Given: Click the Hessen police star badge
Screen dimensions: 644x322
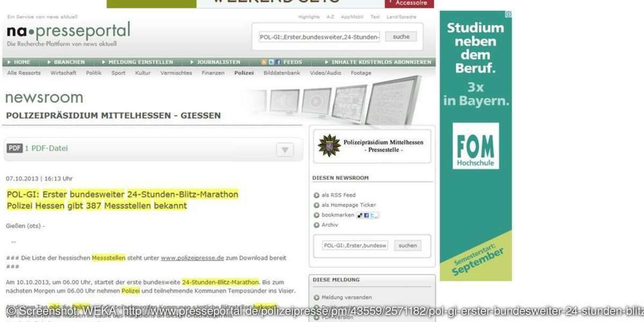Looking at the screenshot, I should [329, 145].
